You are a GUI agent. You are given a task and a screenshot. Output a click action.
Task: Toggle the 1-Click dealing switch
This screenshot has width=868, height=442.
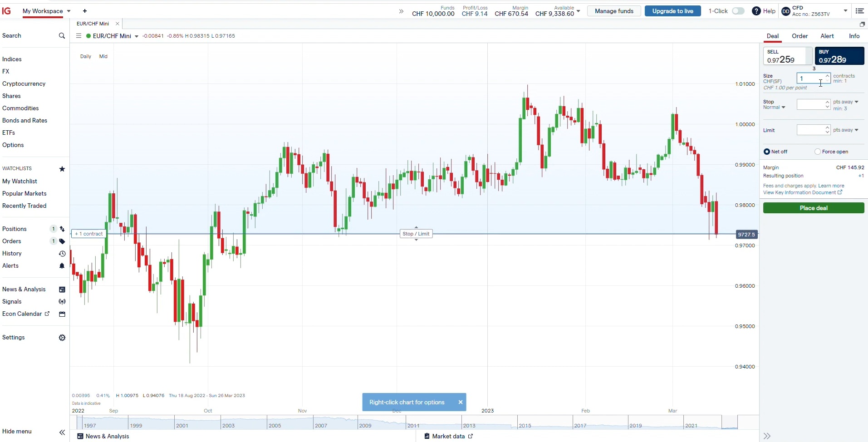coord(738,11)
